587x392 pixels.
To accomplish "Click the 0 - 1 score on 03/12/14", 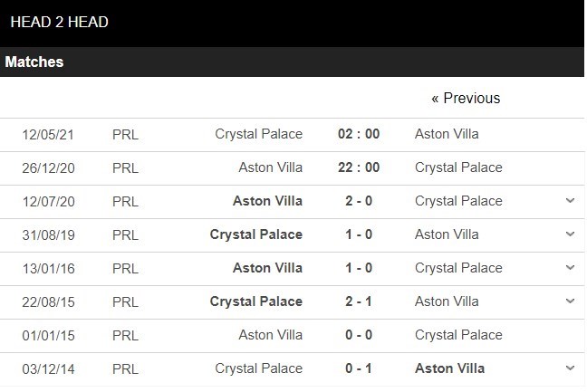I will [359, 368].
